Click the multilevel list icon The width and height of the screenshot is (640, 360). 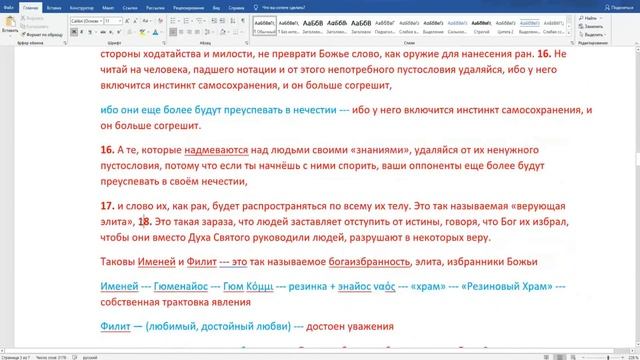coord(200,21)
